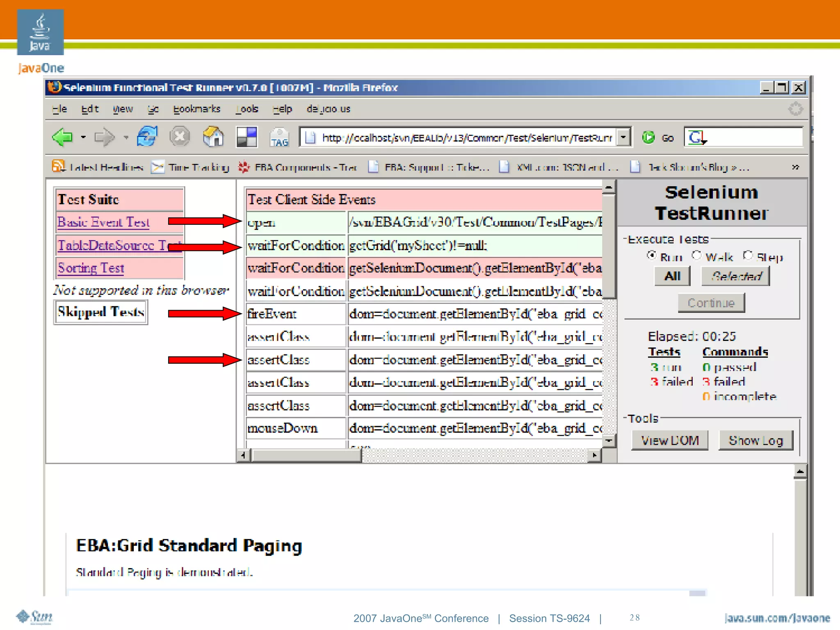
Task: Run the Selected test button
Action: pyautogui.click(x=736, y=276)
